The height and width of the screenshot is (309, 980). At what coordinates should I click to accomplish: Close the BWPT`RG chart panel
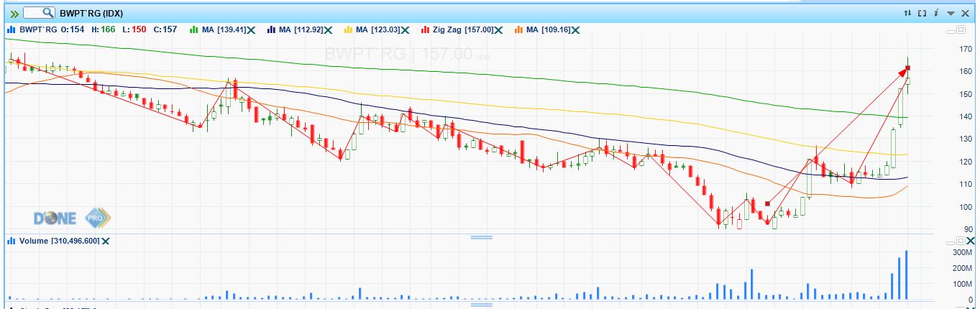(965, 13)
